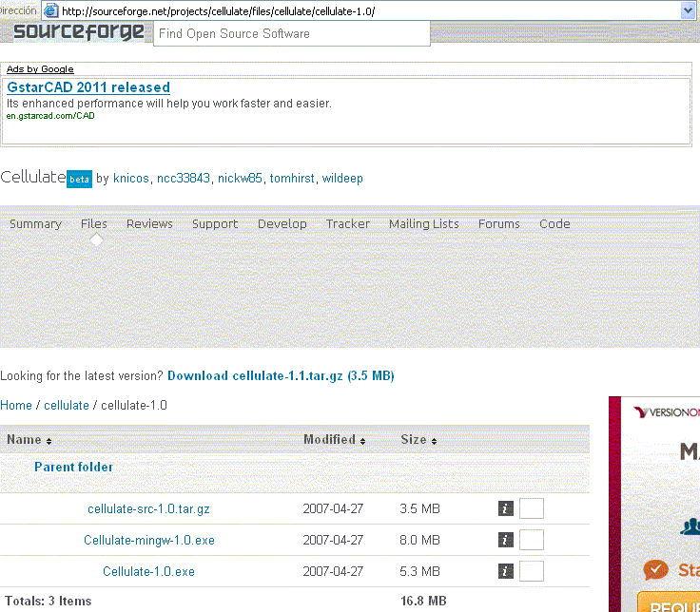Click the Find Open Source Software search box
The height and width of the screenshot is (612, 700).
pos(292,34)
